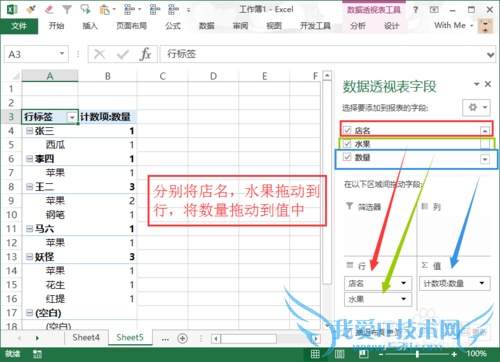Open the 行标签 filter dropdown
Viewport: 500px width, 362px height.
72,117
